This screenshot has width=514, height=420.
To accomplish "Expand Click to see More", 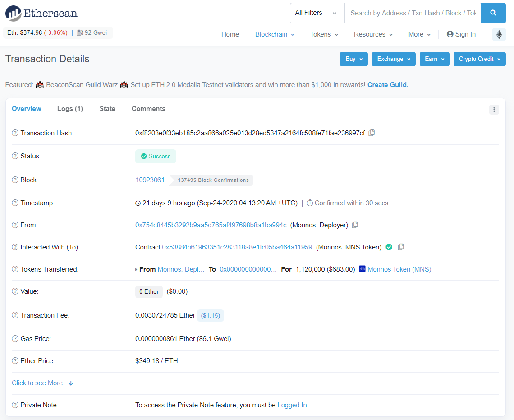I will click(43, 383).
